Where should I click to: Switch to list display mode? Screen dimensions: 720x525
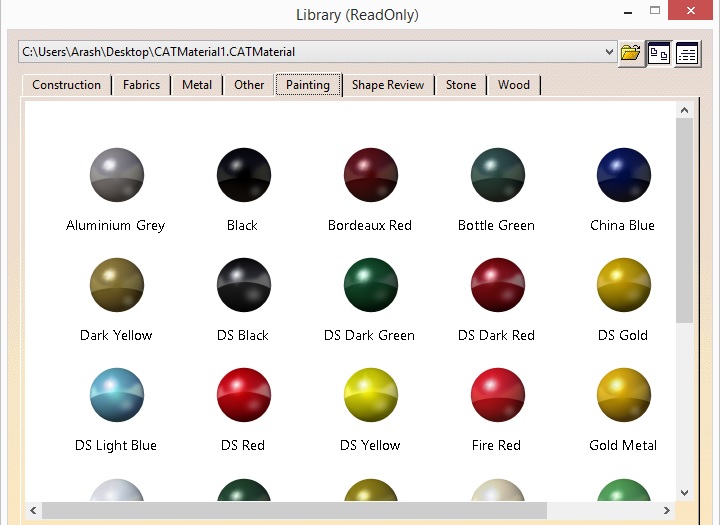click(687, 52)
